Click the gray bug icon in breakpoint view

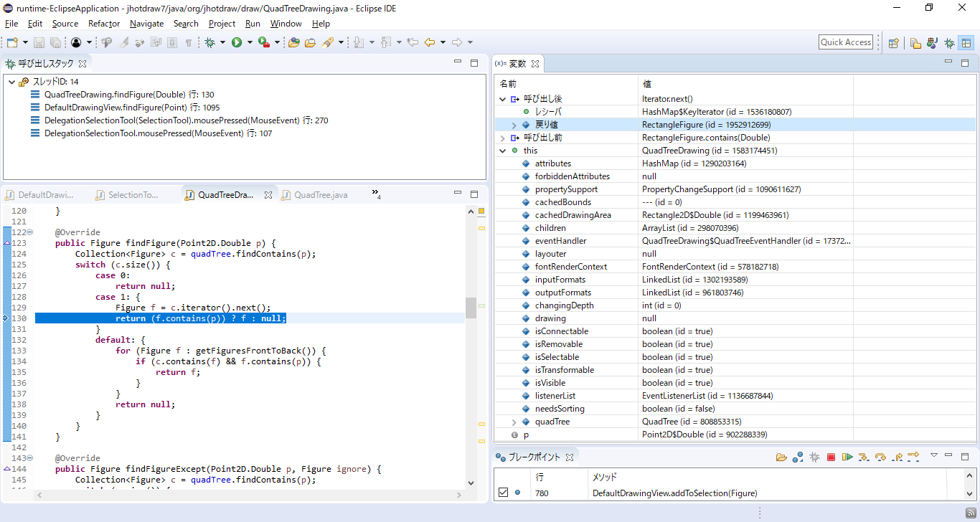(814, 457)
